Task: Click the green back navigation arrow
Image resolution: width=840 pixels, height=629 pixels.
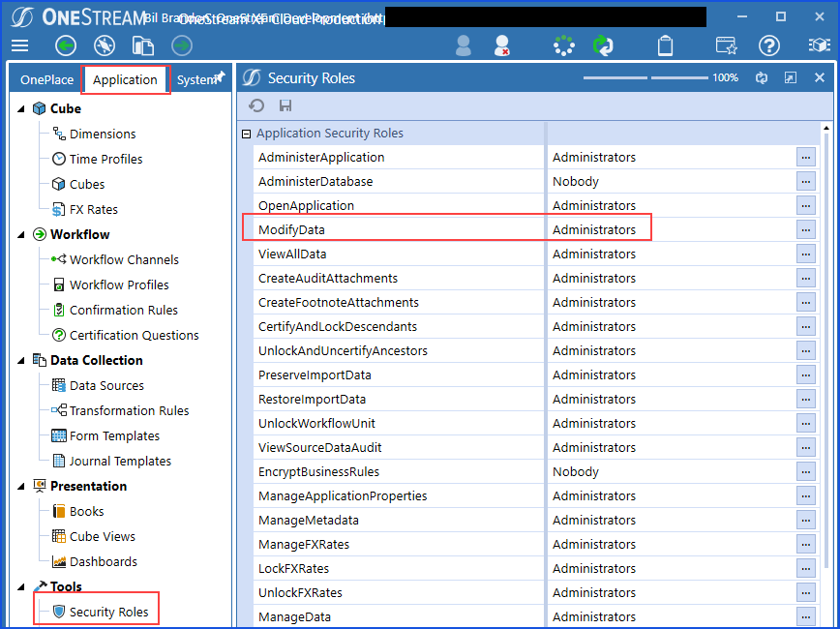Action: point(66,45)
